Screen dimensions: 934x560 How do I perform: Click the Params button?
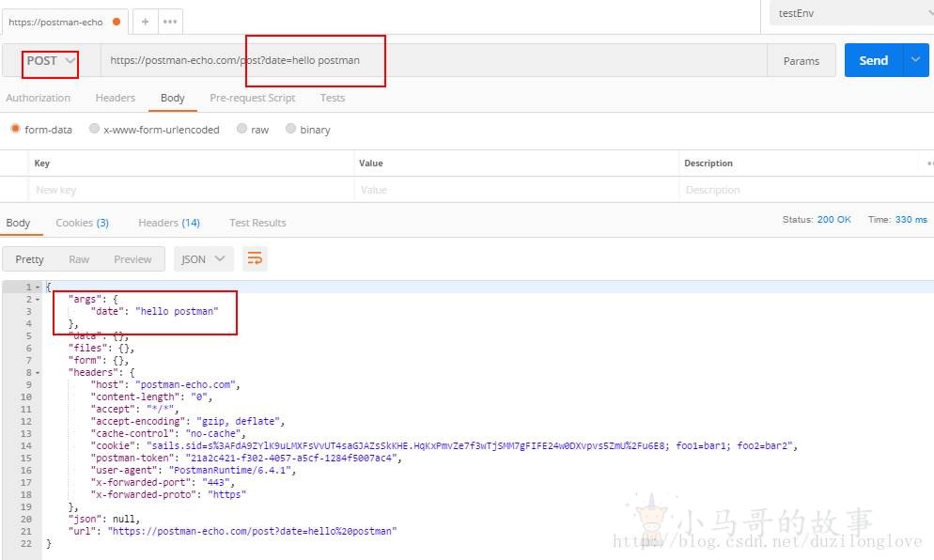coord(802,61)
